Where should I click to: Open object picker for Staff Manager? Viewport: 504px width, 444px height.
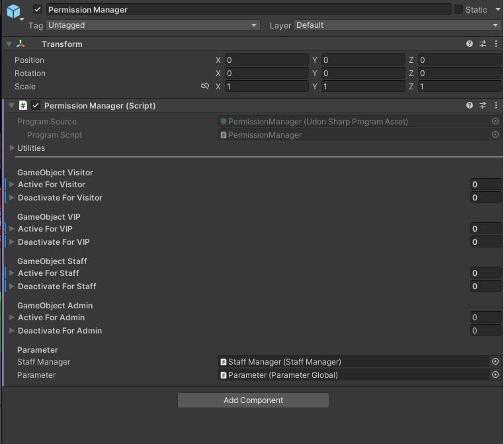click(495, 361)
